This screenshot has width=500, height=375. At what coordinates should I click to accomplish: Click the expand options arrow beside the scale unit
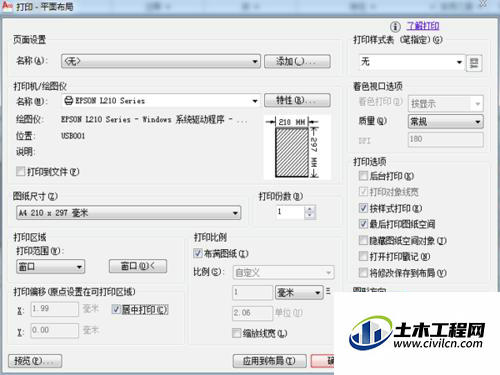(x=328, y=291)
